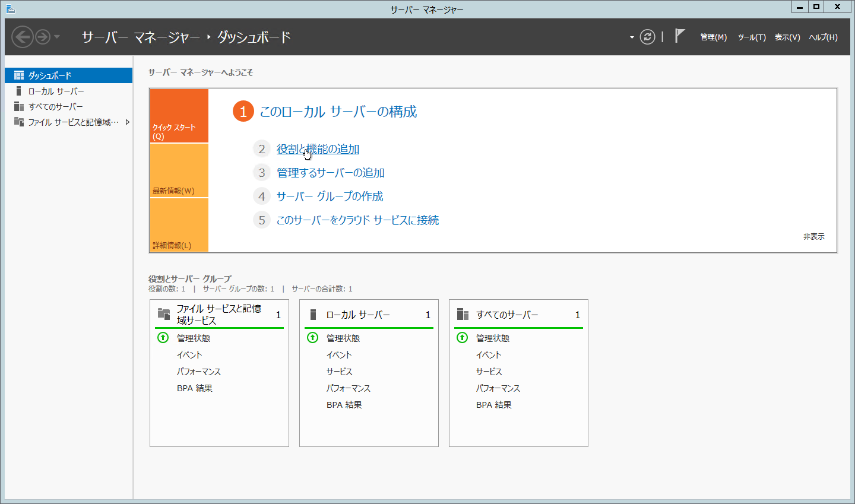Open 管理状態 in ローカル サーバー tile
This screenshot has width=855, height=504.
343,338
